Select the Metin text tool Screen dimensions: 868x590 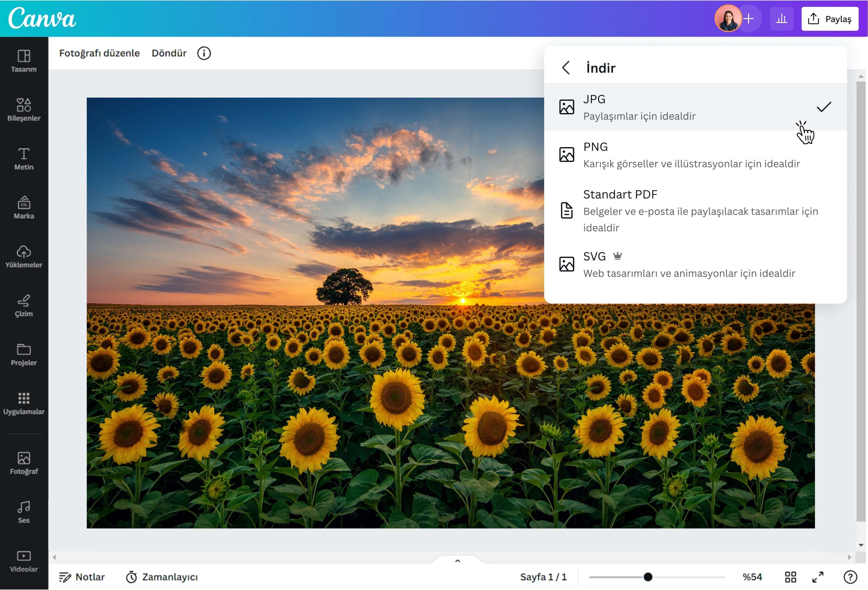click(24, 159)
